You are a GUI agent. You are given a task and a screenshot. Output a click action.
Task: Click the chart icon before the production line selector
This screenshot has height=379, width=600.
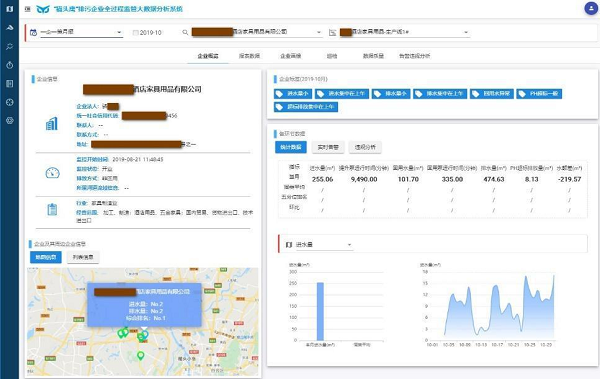coord(333,33)
